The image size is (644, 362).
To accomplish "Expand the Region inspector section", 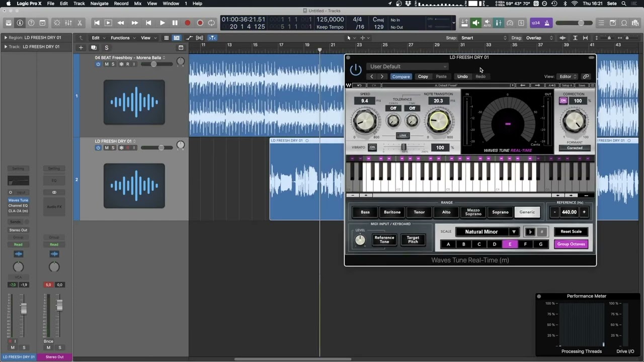I will click(6, 38).
